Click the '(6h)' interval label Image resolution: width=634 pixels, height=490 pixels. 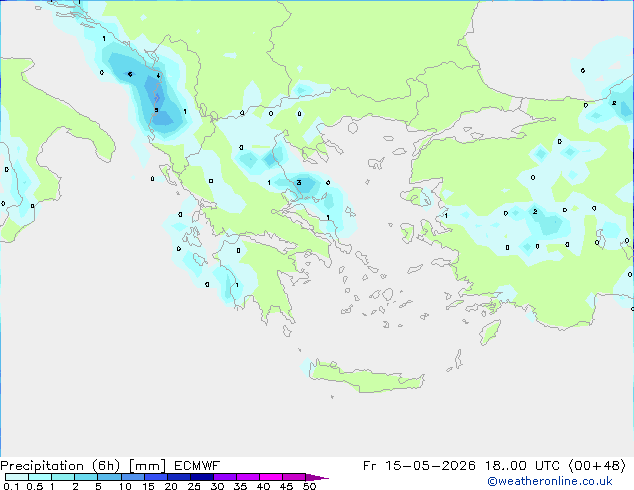pyautogui.click(x=106, y=466)
